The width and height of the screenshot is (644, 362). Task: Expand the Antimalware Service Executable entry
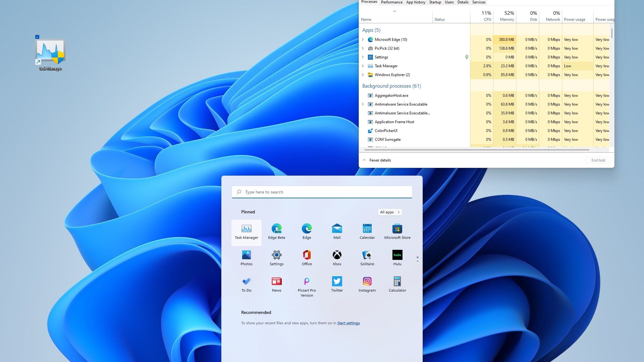pos(363,104)
